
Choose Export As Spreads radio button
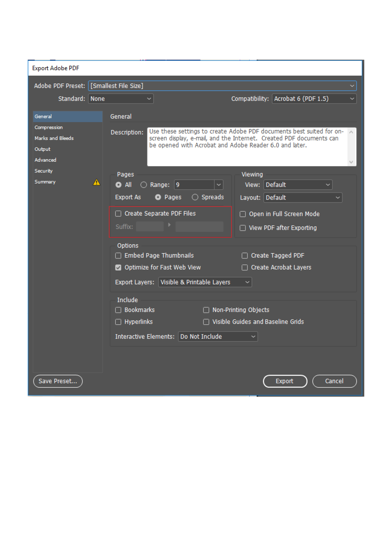coord(195,197)
